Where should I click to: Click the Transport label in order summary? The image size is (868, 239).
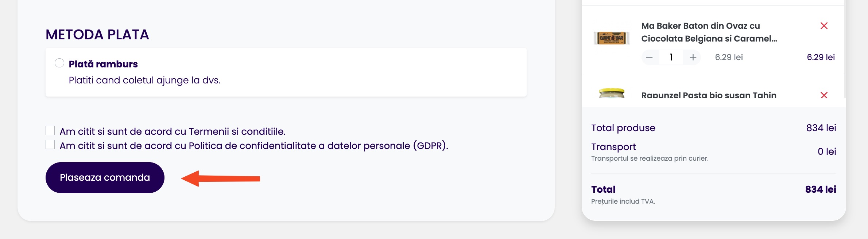point(613,147)
